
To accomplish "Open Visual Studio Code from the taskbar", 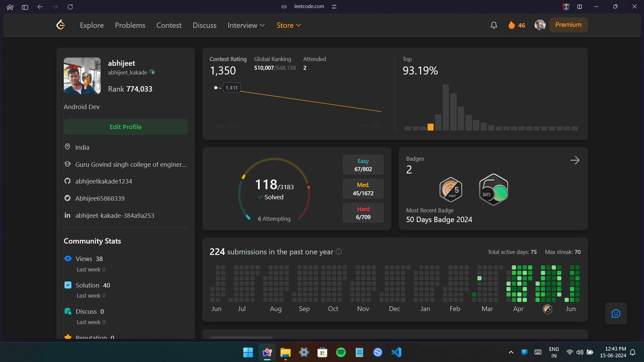I will 397,352.
